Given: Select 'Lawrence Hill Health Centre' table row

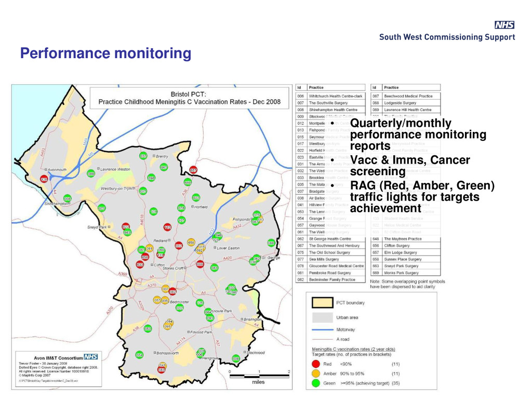Looking at the screenshot, I should (x=405, y=110).
